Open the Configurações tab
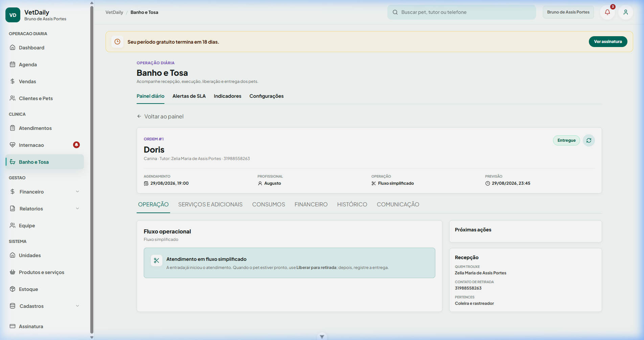 [x=267, y=96]
